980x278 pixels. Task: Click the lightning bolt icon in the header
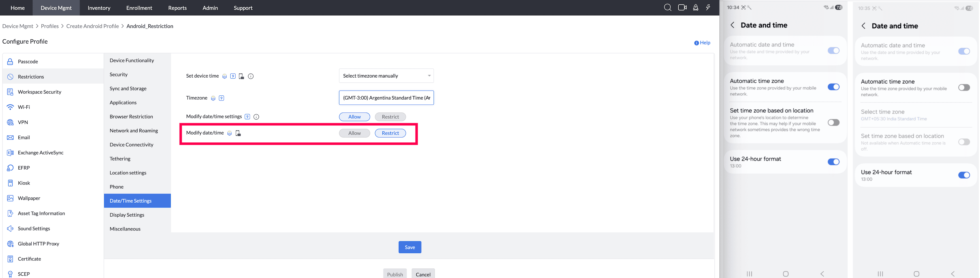[708, 7]
